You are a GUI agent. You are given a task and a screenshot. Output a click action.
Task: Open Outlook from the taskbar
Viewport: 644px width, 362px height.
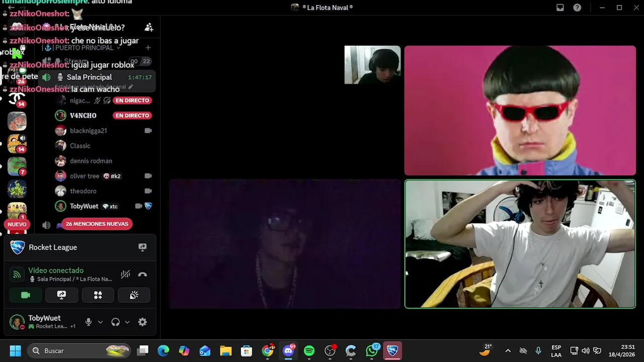point(205,351)
